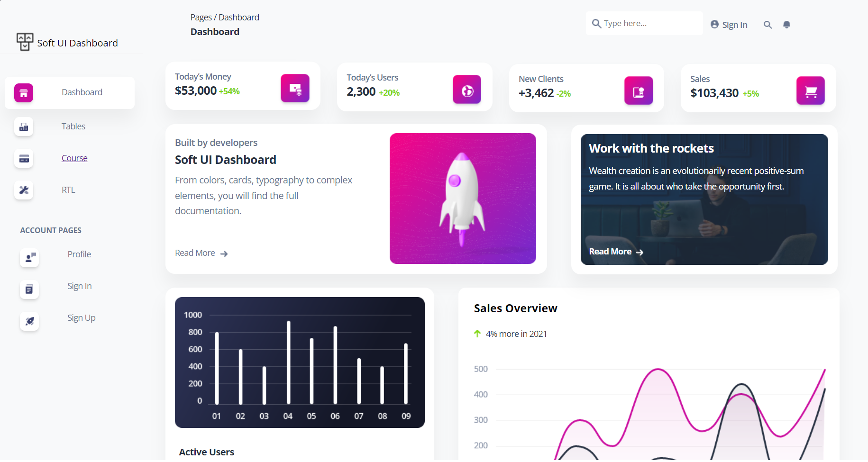Click the contact card icon on New Clients

pyautogui.click(x=638, y=91)
